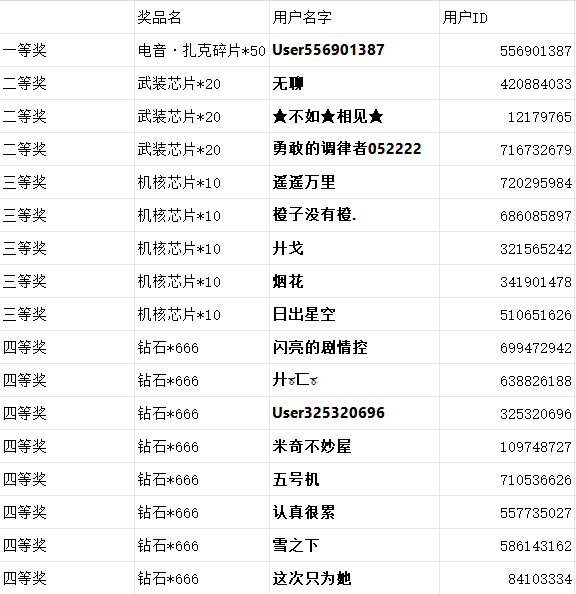Click username 烟花
Image resolution: width=576 pixels, height=594 pixels.
(x=288, y=281)
